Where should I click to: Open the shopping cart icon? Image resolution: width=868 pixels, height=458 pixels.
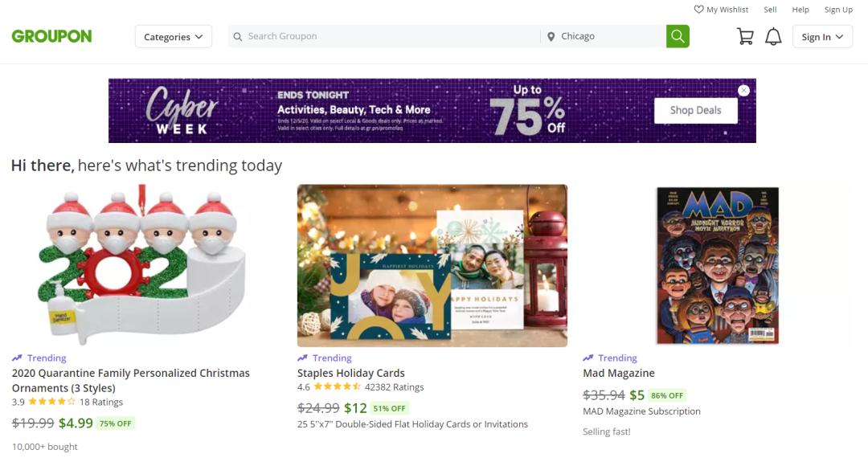[745, 36]
